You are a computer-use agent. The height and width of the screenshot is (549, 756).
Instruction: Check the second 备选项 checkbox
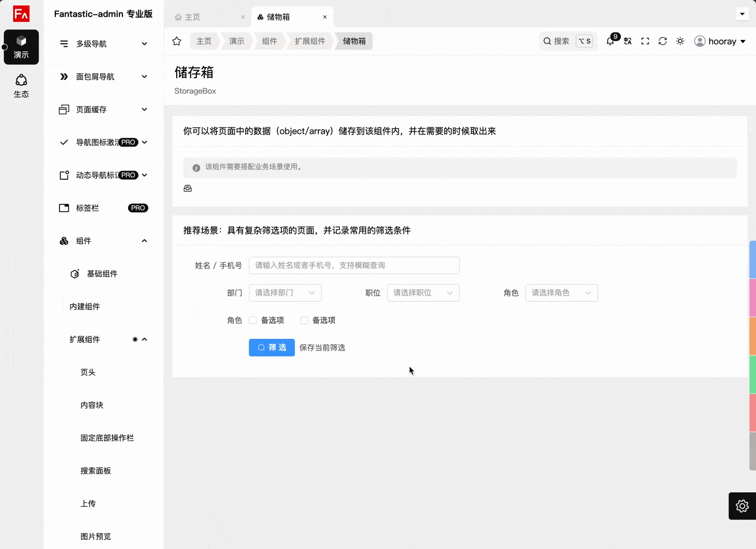coord(304,320)
